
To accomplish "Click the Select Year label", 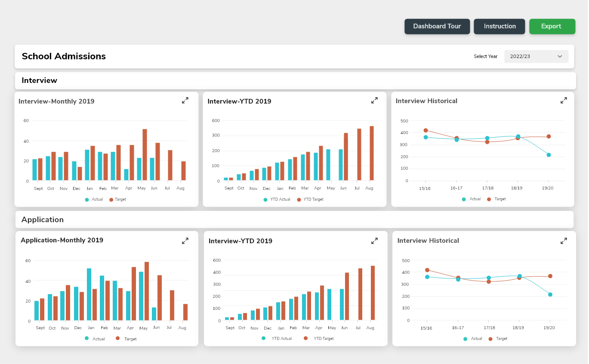I will (x=486, y=56).
